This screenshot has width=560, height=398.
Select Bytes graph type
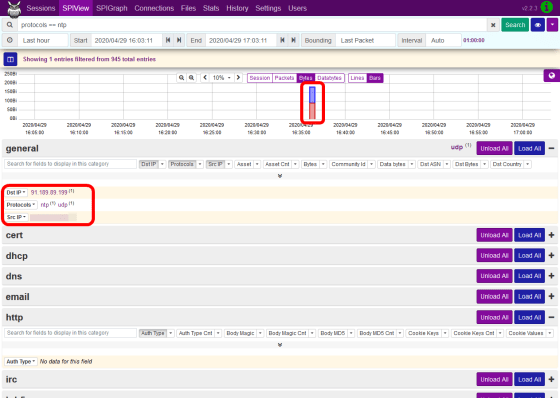pyautogui.click(x=305, y=78)
